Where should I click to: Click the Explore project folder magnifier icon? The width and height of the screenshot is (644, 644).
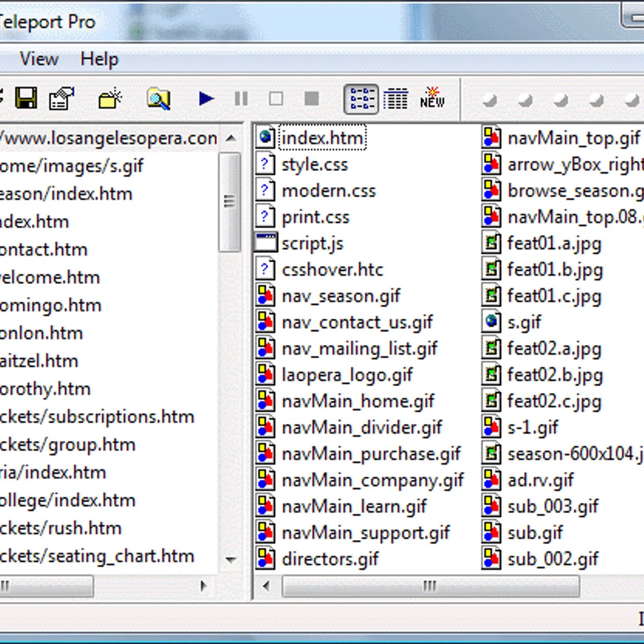coord(159,98)
